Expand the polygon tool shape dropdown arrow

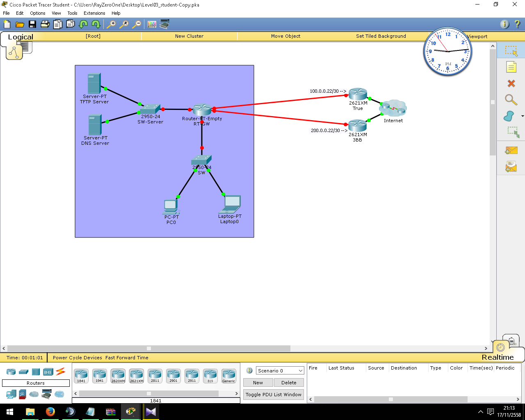[522, 116]
